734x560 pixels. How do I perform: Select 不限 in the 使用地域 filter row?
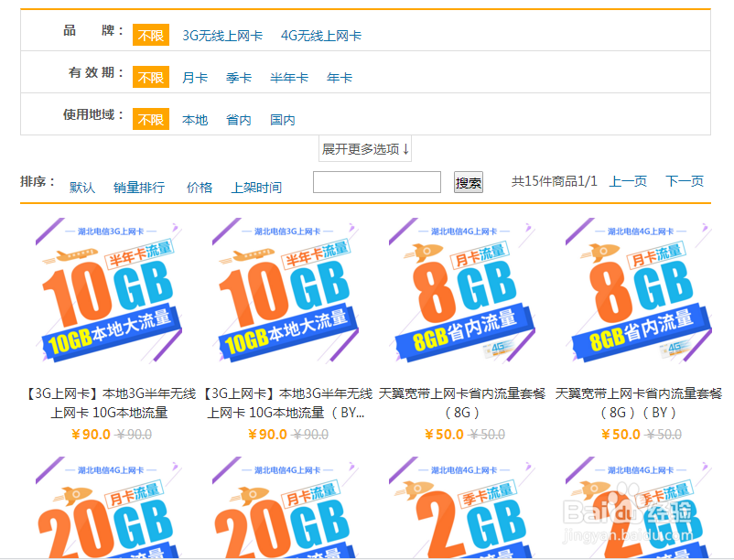(151, 119)
